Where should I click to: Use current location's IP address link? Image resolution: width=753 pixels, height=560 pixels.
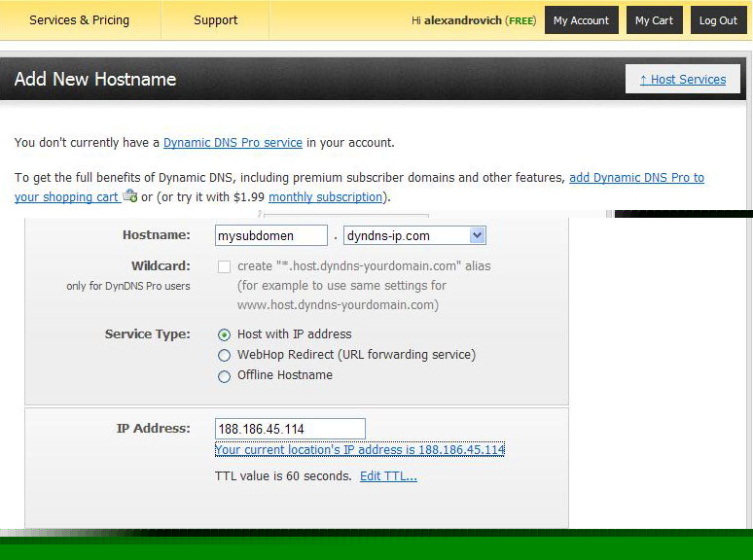pos(360,449)
